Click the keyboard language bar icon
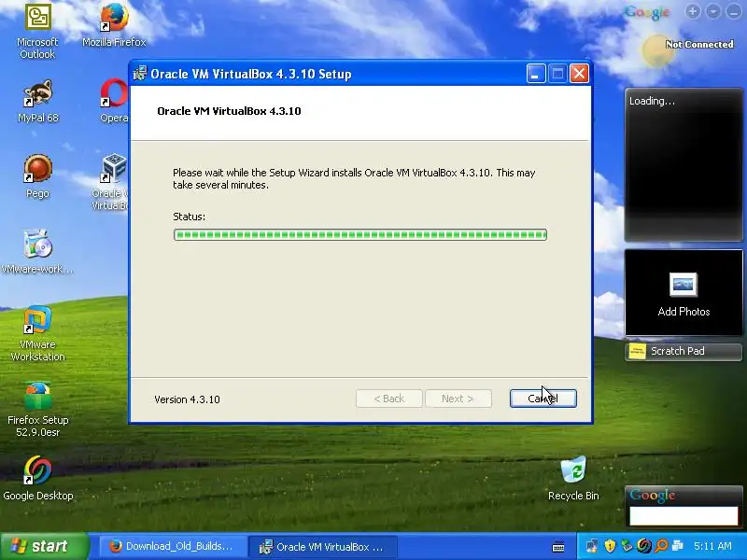The height and width of the screenshot is (560, 747). click(558, 547)
